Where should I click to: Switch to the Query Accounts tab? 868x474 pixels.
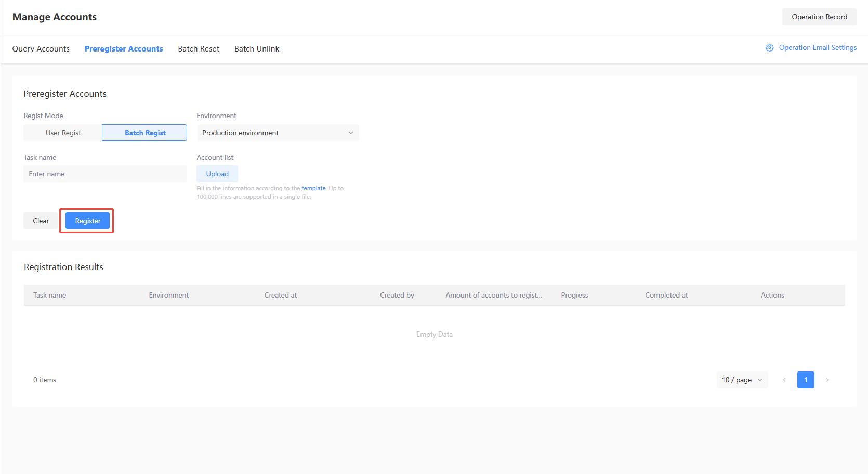[41, 49]
